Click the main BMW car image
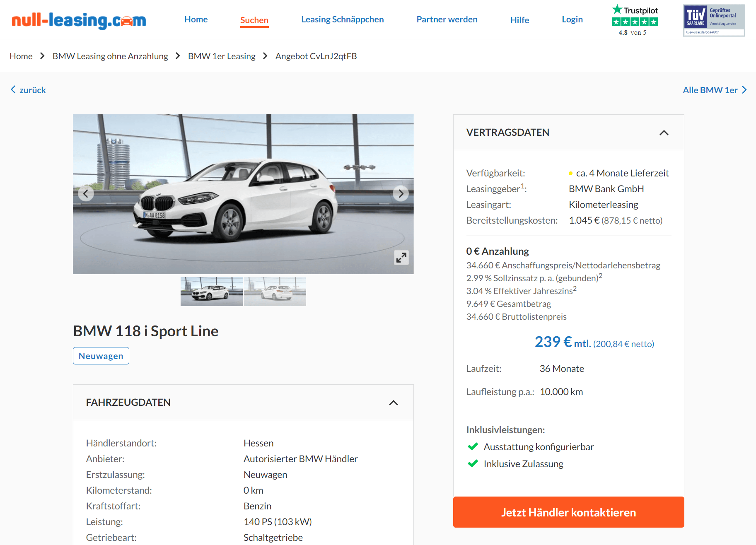756x545 pixels. coord(243,194)
